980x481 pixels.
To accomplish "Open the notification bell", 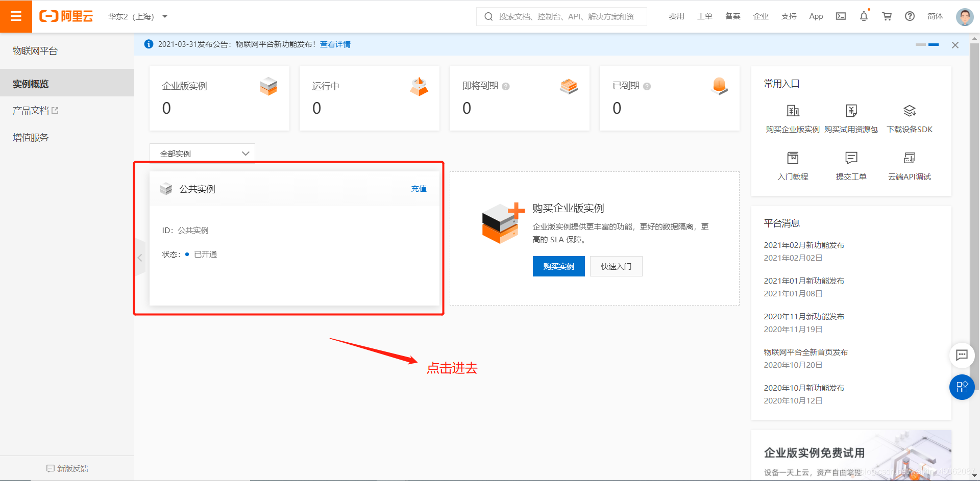I will coord(864,16).
